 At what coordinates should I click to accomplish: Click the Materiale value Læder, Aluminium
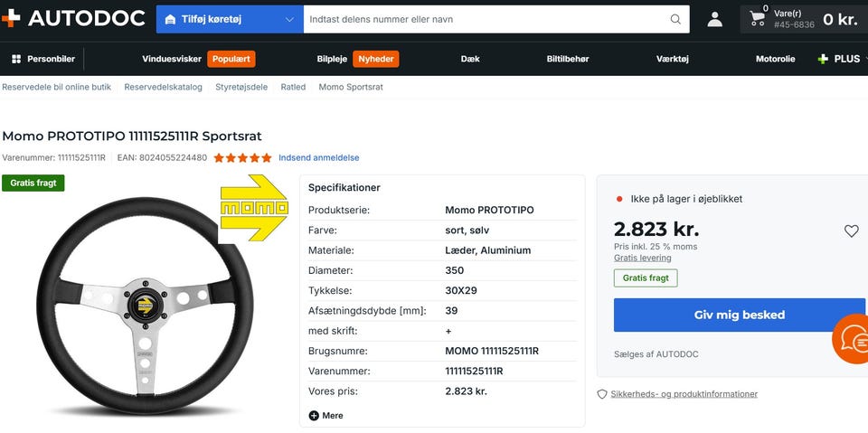[x=487, y=250]
